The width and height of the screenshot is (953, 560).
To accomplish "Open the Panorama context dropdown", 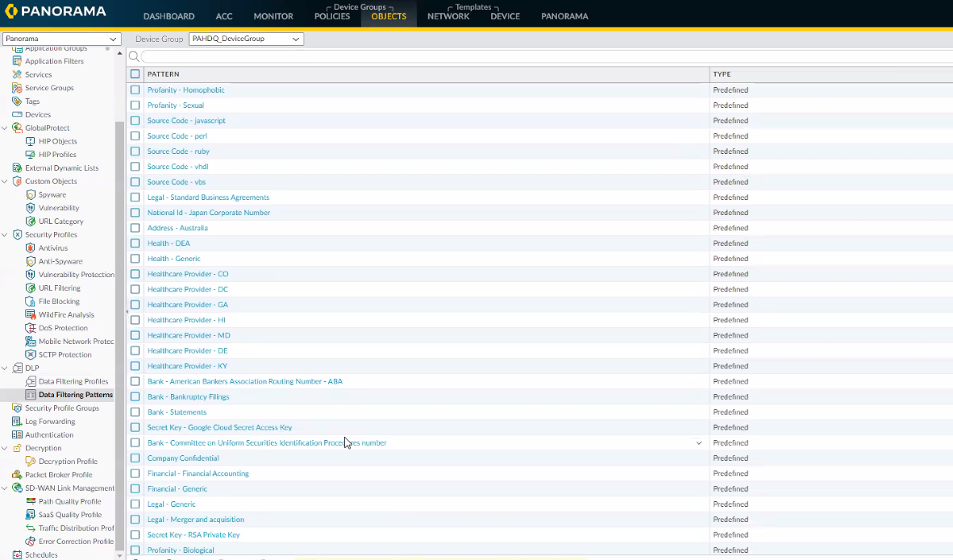I will [61, 39].
